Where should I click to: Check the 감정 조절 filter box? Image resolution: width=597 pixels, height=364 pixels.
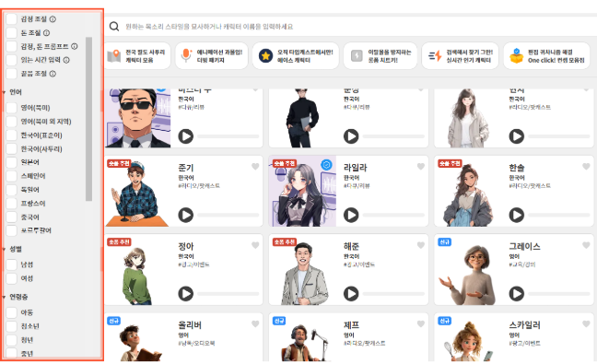[x=11, y=19]
